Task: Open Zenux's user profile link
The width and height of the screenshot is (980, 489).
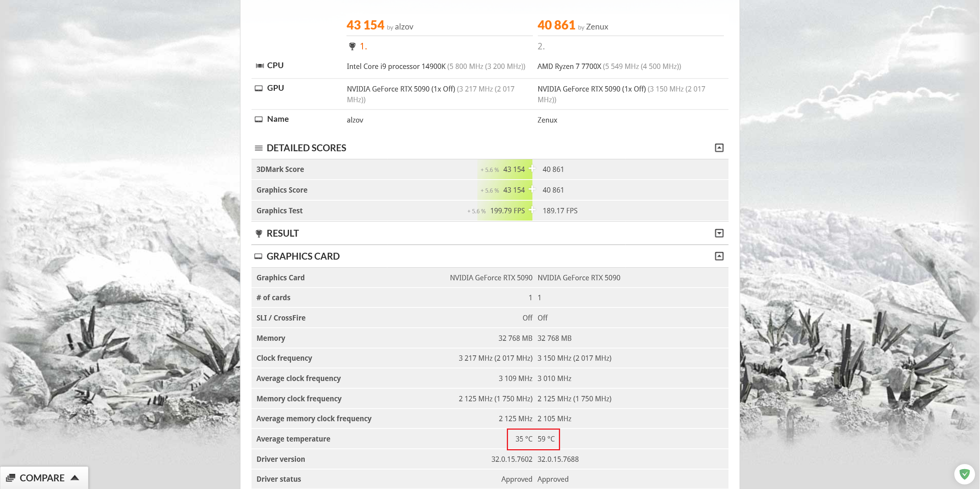Action: click(x=597, y=27)
